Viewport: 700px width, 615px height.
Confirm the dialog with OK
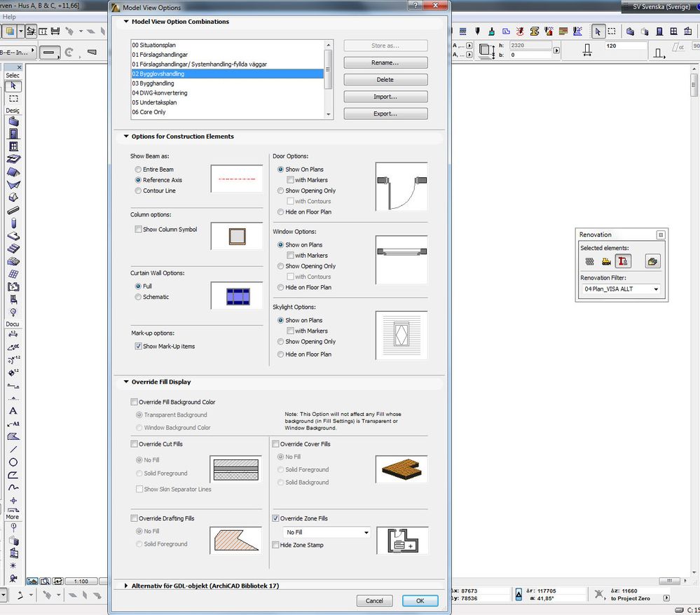point(420,601)
